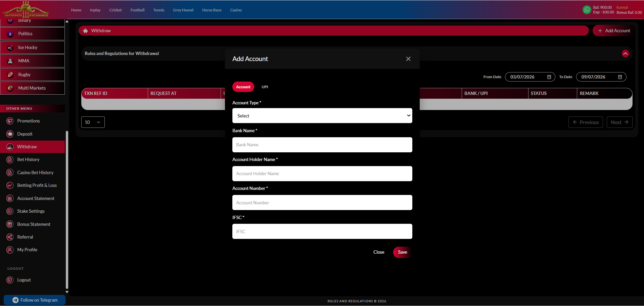The image size is (644, 306).
Task: Open Football in top navigation
Action: pyautogui.click(x=138, y=10)
